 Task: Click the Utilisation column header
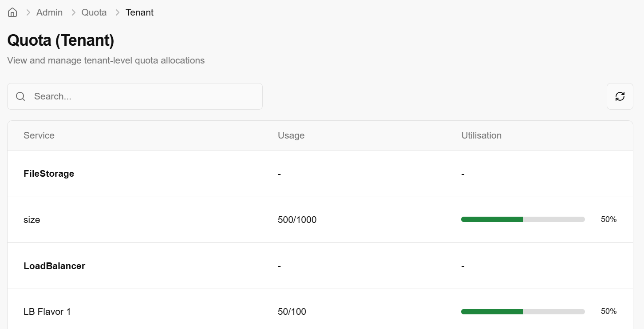point(481,135)
